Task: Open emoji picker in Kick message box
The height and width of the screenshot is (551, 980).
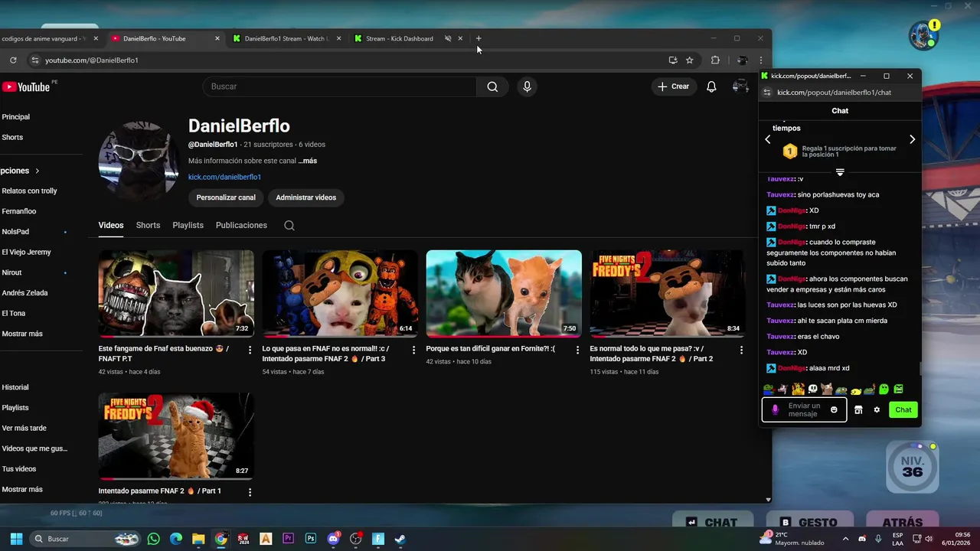Action: 834,410
